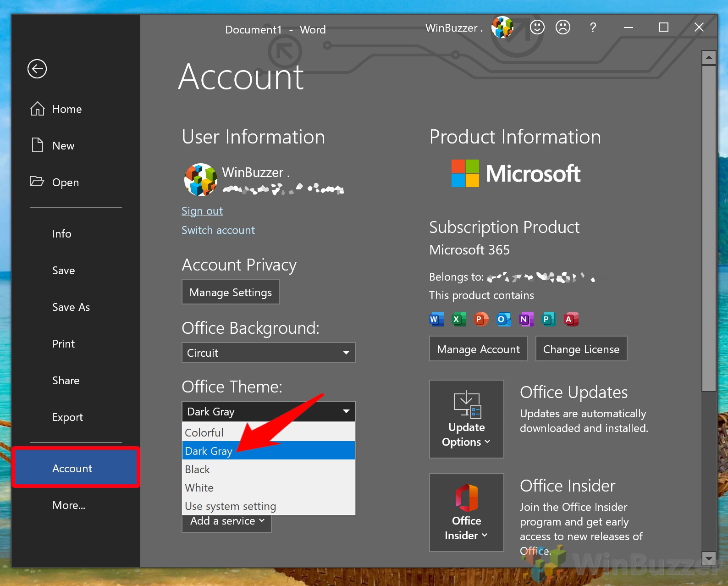Open the Save tab in sidebar
The height and width of the screenshot is (586, 728).
(76, 271)
